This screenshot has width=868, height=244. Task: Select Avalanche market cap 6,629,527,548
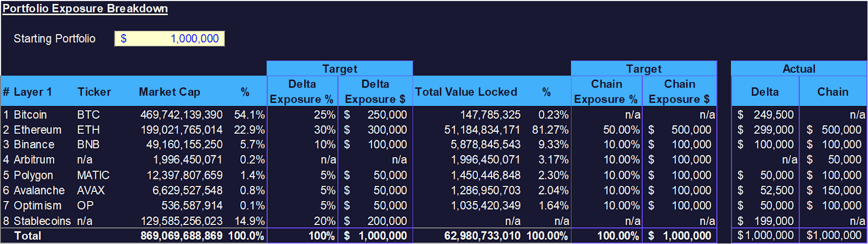[188, 190]
